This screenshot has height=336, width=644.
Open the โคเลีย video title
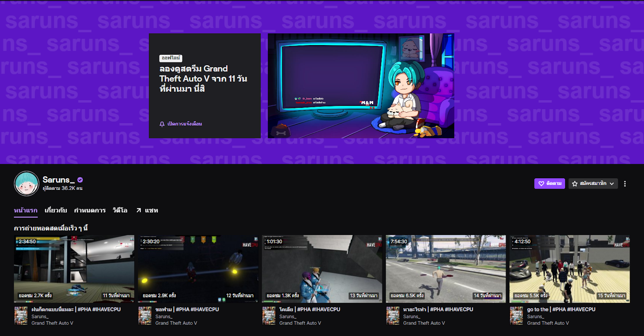coord(310,309)
